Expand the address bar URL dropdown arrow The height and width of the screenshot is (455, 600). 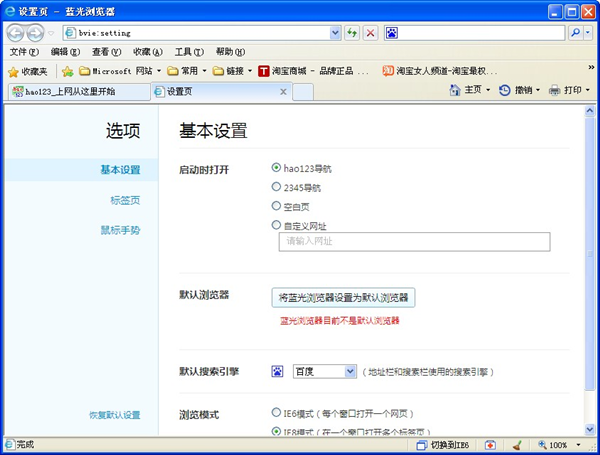point(335,33)
